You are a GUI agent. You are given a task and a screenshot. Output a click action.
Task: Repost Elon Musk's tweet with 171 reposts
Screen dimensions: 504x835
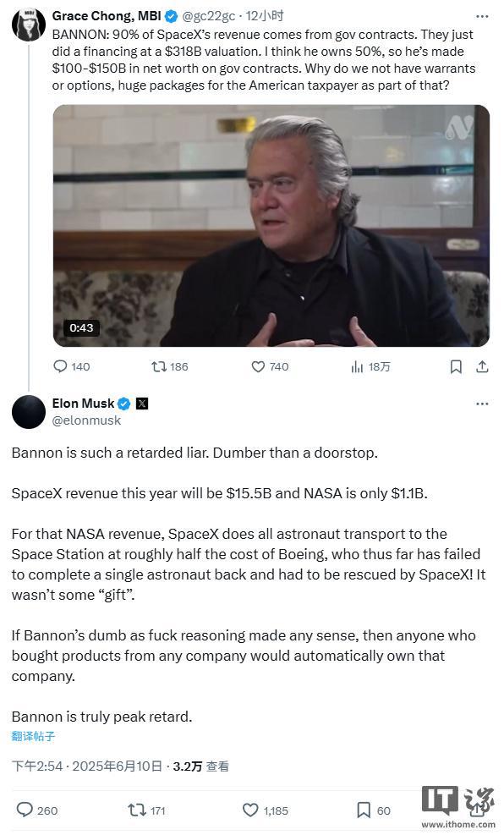147,810
